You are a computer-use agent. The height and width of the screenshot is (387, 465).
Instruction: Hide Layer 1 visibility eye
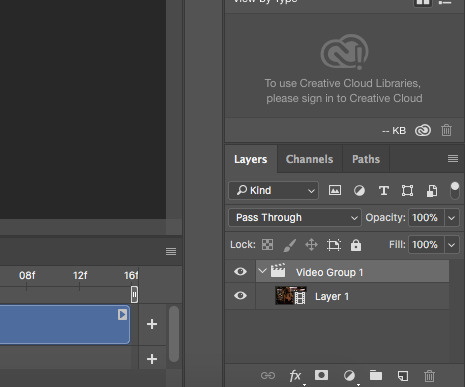[x=240, y=296]
